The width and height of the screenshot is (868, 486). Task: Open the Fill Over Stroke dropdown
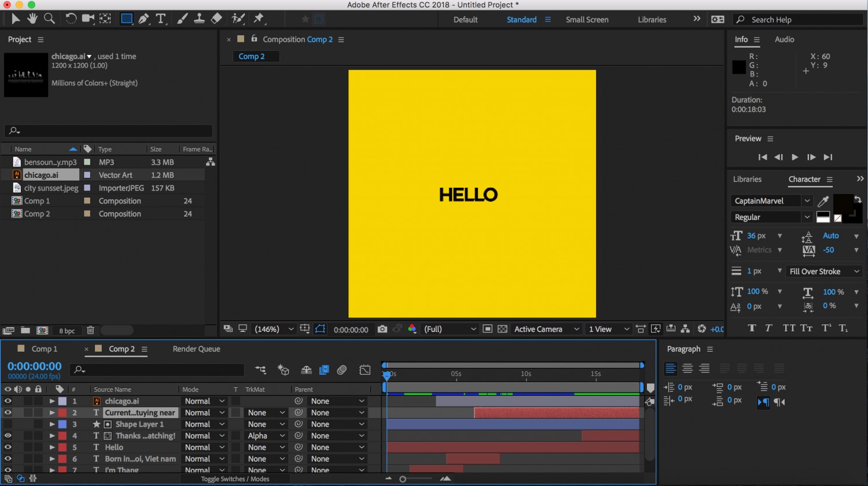point(825,271)
